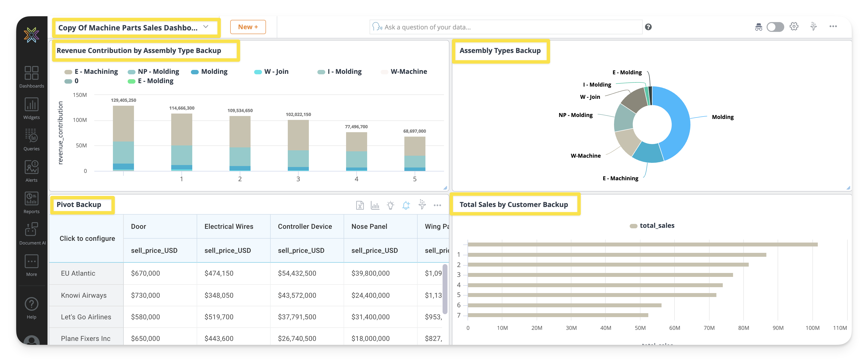The width and height of the screenshot is (868, 361).
Task: Open the dashboard more options ellipsis menu
Action: pyautogui.click(x=833, y=27)
